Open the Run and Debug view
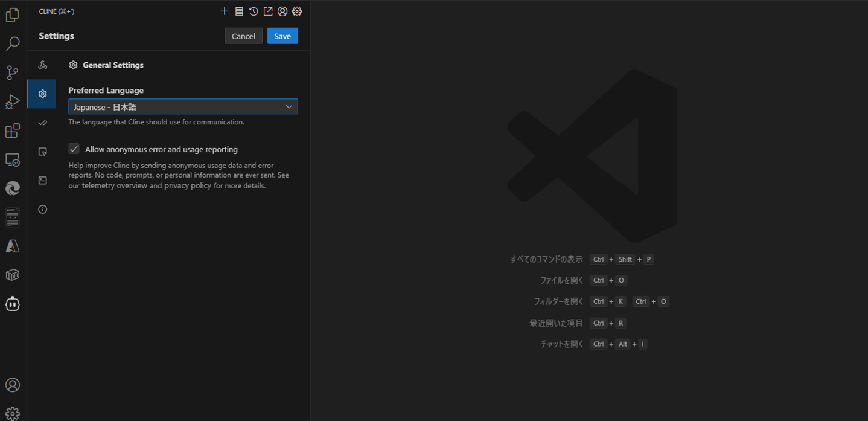The image size is (868, 421). coord(12,101)
